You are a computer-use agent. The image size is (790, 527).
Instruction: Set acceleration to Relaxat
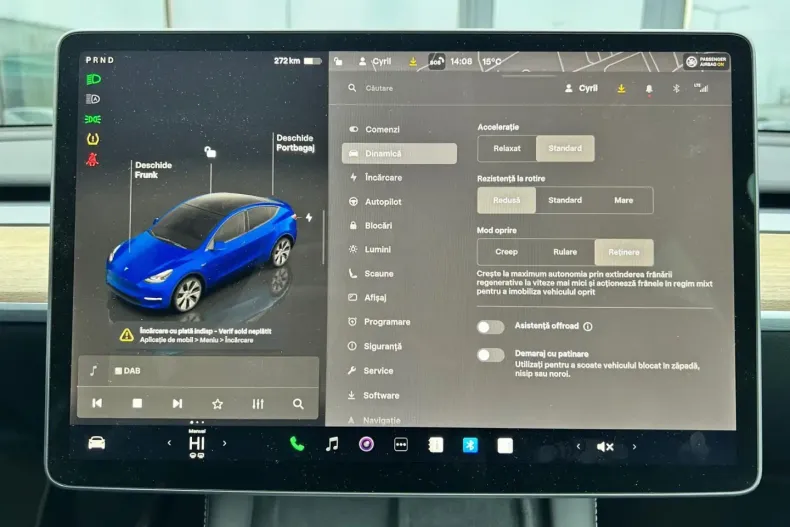[507, 148]
